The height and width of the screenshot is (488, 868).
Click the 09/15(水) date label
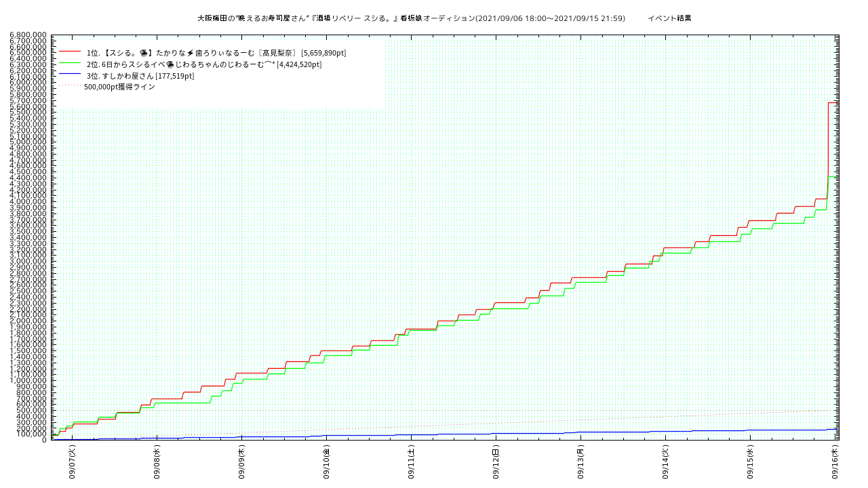[750, 461]
